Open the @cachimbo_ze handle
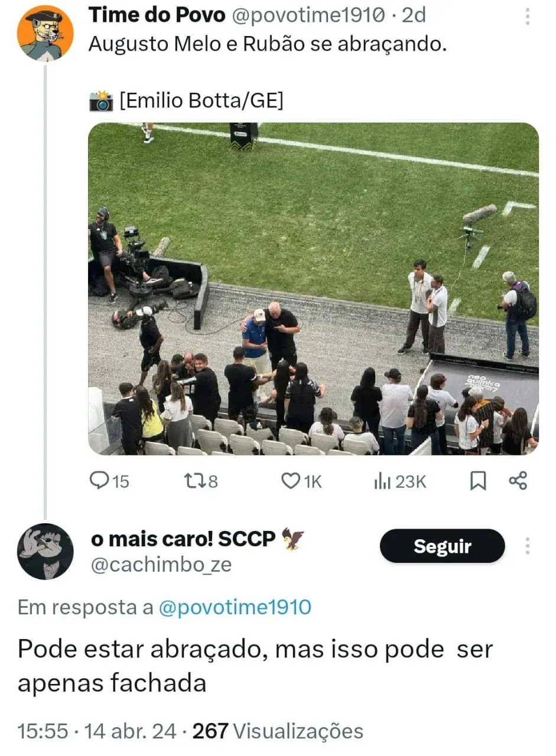Image resolution: width=556 pixels, height=756 pixels. pyautogui.click(x=161, y=565)
